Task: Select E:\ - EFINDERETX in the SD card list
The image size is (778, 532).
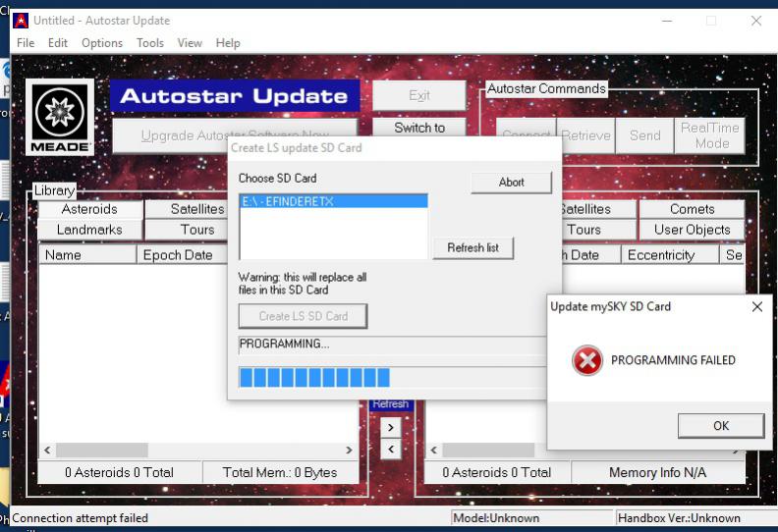Action: point(333,201)
